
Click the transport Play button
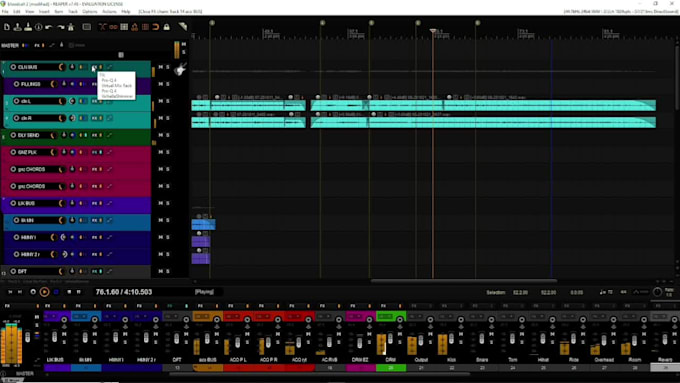point(44,292)
